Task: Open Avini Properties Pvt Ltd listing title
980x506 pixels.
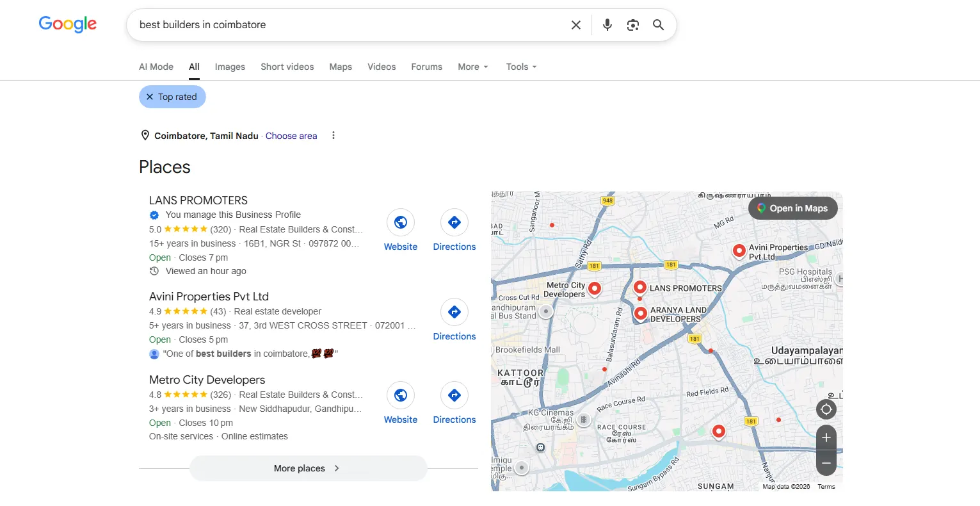Action: tap(209, 297)
